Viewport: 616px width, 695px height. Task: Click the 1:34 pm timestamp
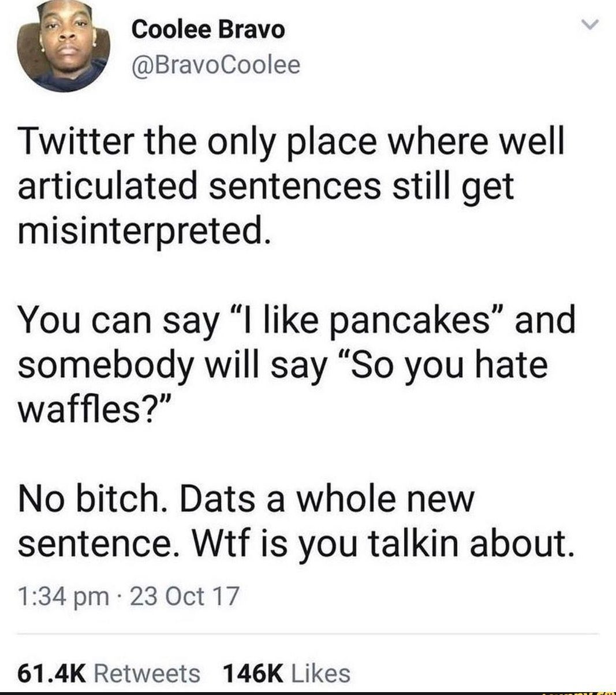click(x=63, y=596)
